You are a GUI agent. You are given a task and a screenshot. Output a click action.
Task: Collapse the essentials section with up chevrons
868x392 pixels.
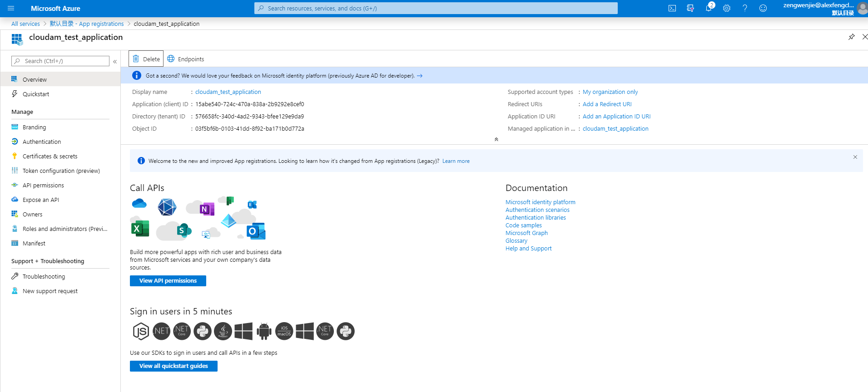[496, 139]
